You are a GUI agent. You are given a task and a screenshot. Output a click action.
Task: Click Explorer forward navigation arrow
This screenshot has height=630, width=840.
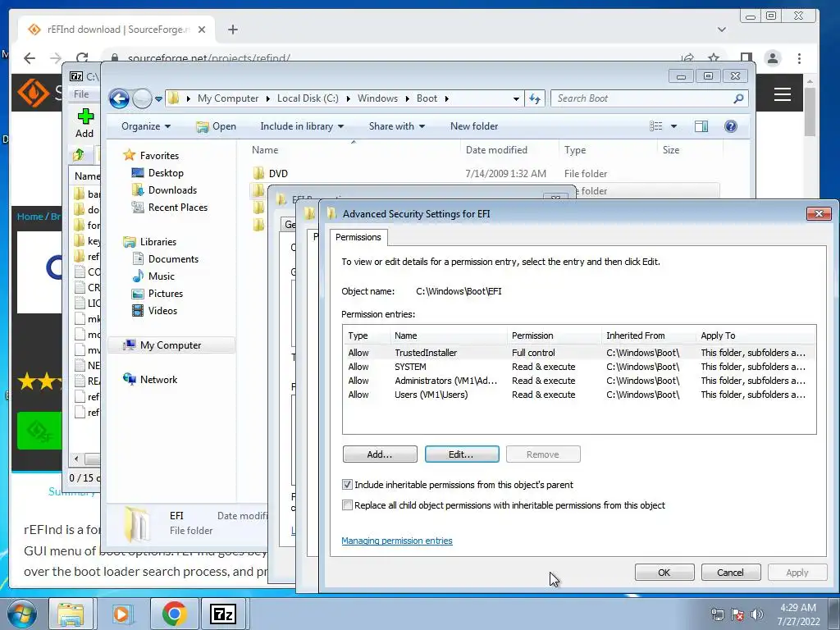[142, 98]
